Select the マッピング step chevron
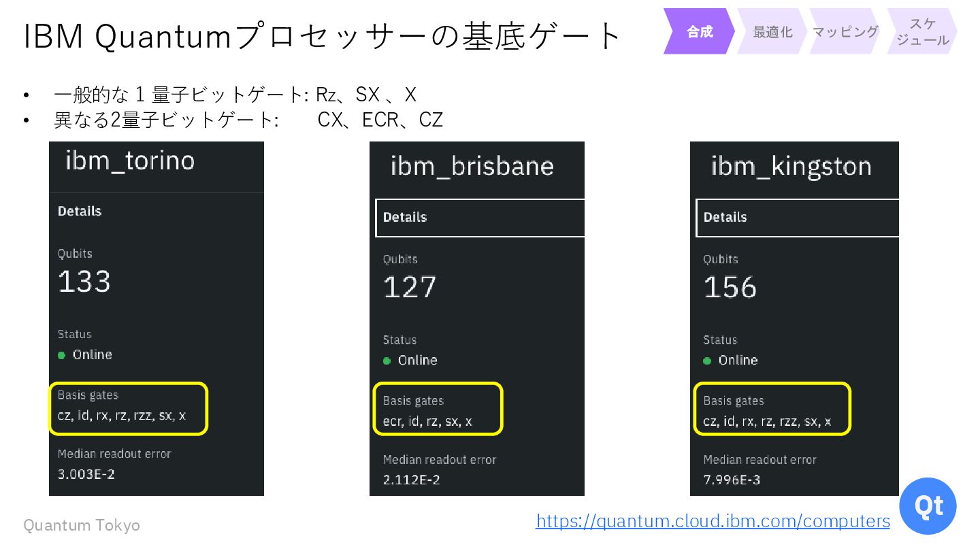The width and height of the screenshot is (980, 551). pyautogui.click(x=846, y=31)
